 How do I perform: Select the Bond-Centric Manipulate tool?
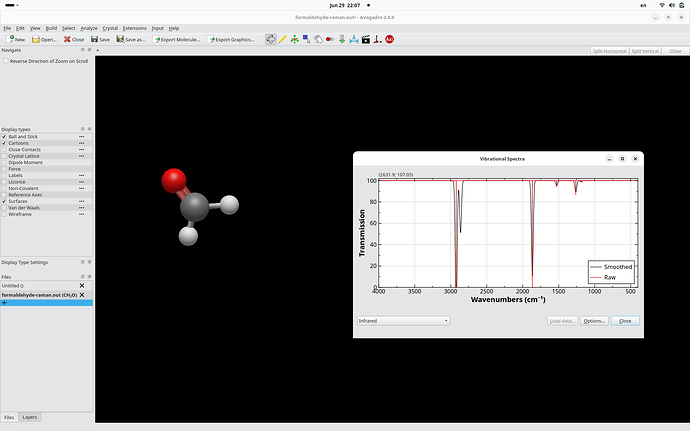coord(330,39)
